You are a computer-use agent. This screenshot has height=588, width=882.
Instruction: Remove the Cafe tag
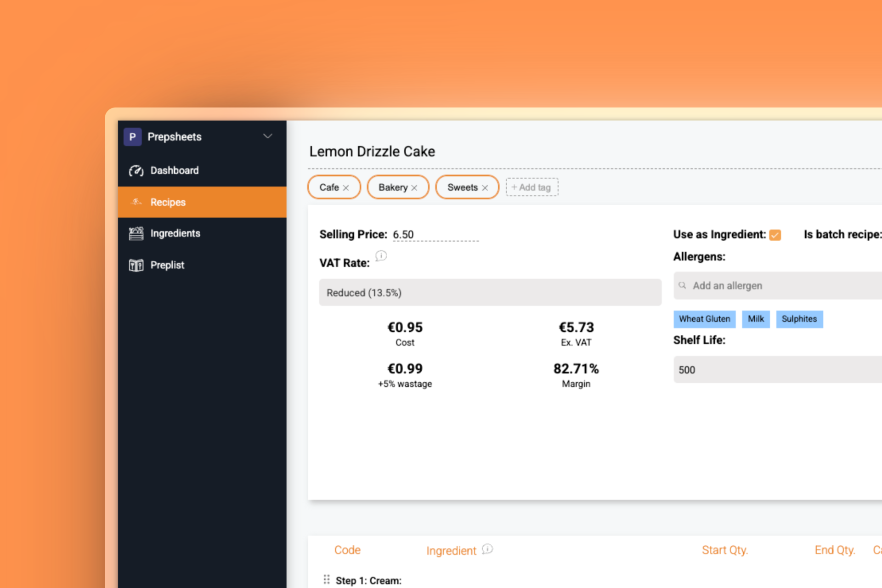tap(346, 188)
